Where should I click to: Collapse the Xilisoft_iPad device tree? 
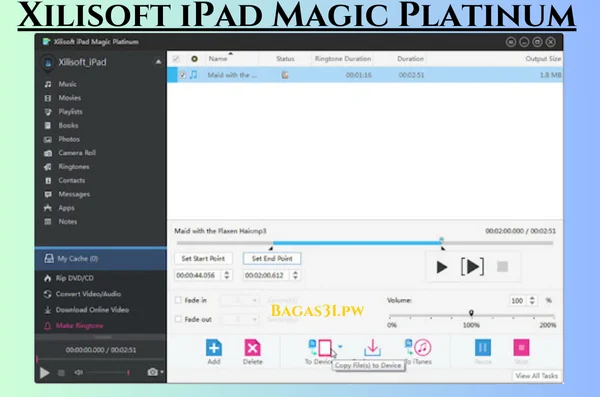click(158, 62)
